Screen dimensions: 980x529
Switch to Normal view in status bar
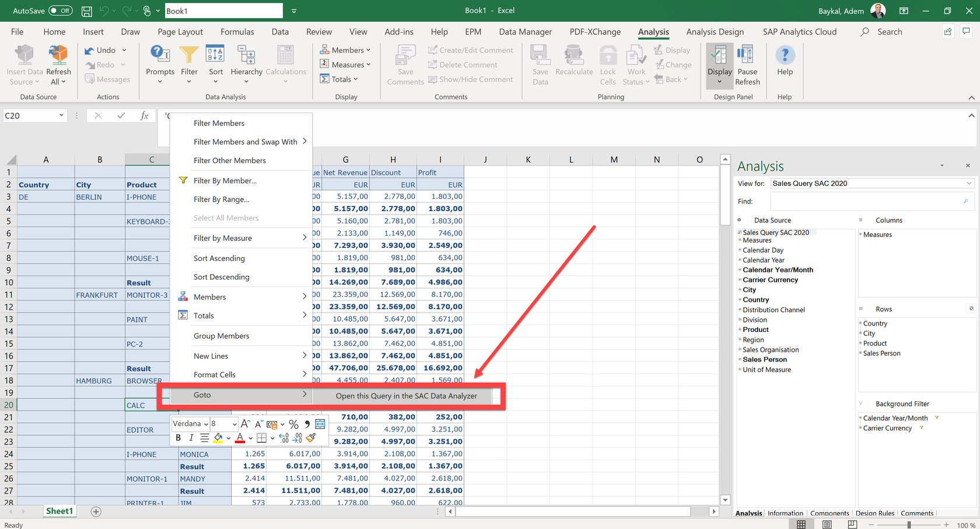(801, 524)
